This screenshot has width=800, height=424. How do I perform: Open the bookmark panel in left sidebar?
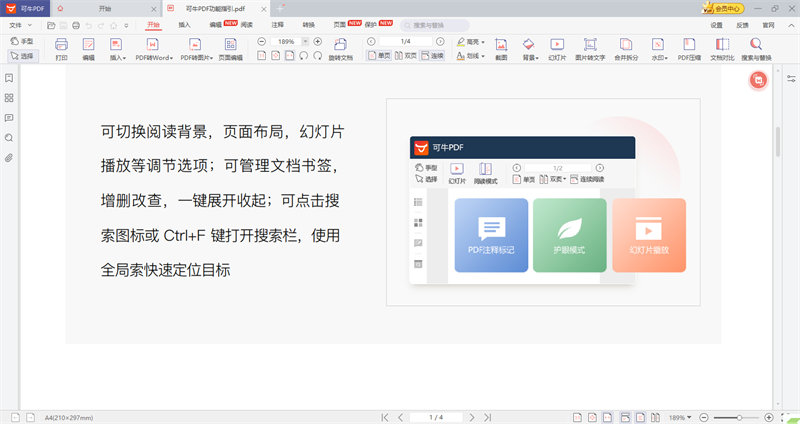9,78
